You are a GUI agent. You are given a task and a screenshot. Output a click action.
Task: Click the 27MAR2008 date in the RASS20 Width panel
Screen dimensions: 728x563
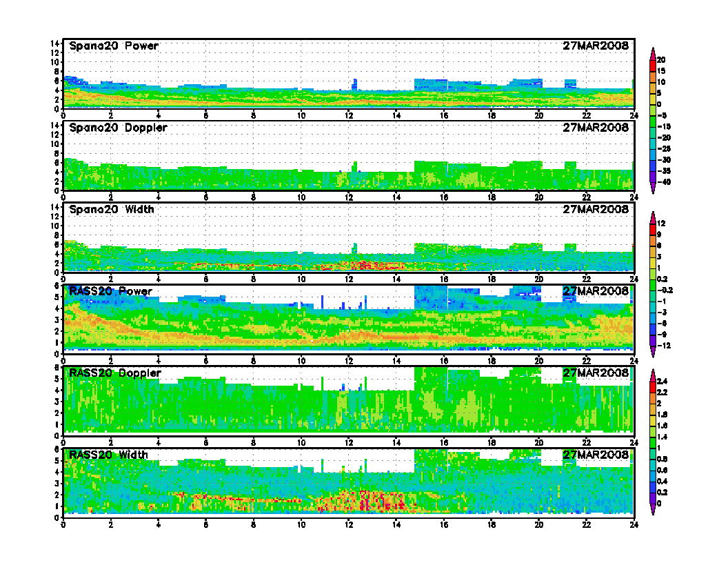(x=596, y=455)
